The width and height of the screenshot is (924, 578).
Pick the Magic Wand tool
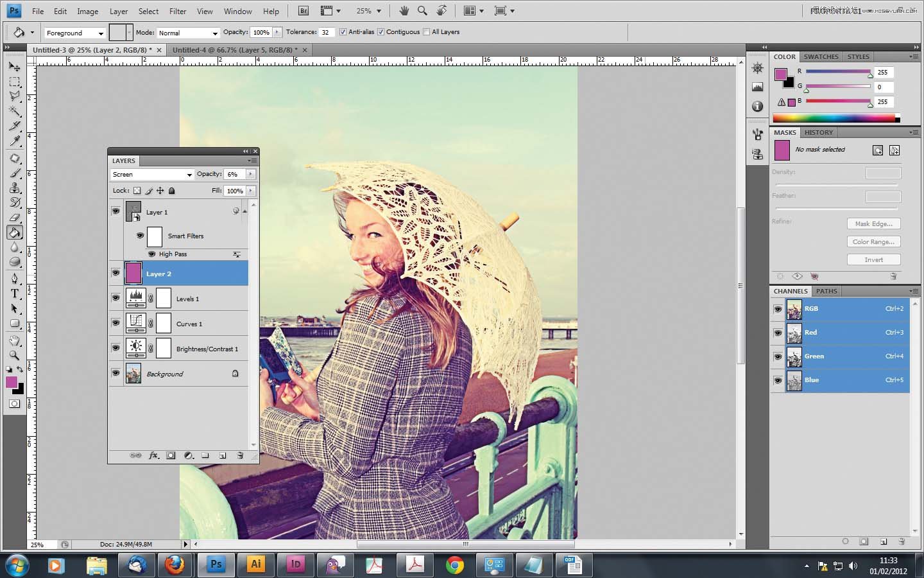[x=14, y=112]
